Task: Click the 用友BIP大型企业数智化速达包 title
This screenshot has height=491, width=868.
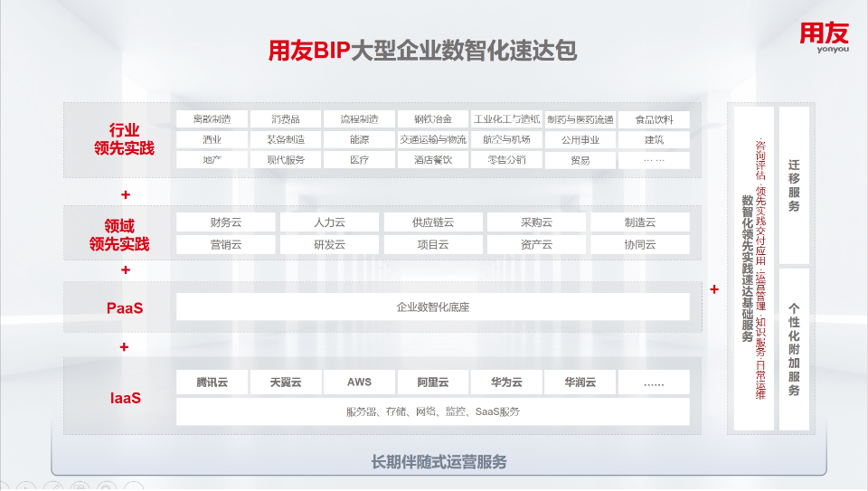Action: coord(422,50)
